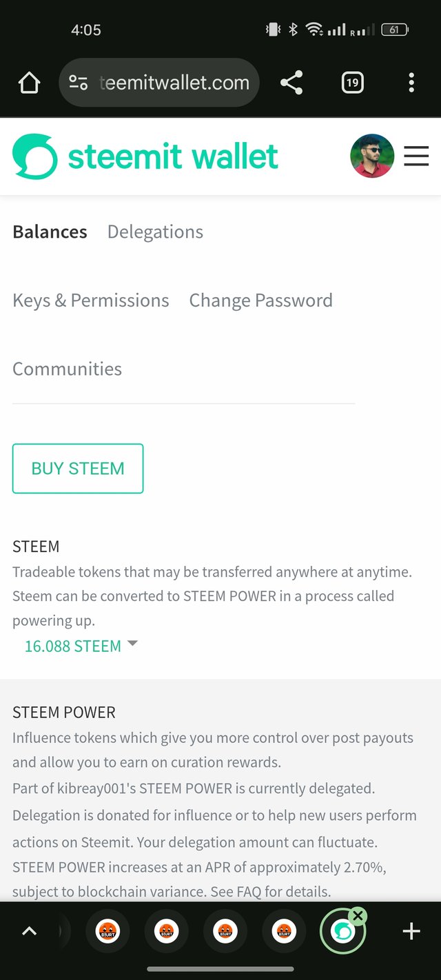Tap the share icon in browser toolbar

pyautogui.click(x=291, y=83)
